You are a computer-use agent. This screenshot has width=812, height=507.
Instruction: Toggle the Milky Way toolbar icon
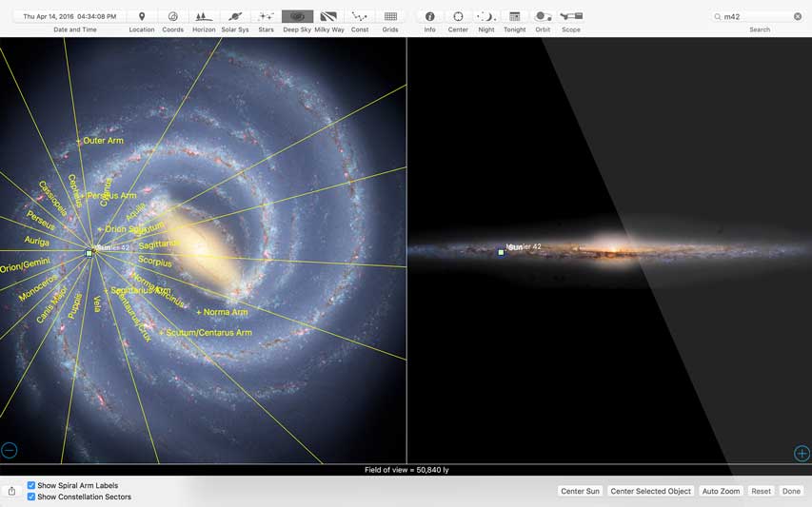[328, 16]
